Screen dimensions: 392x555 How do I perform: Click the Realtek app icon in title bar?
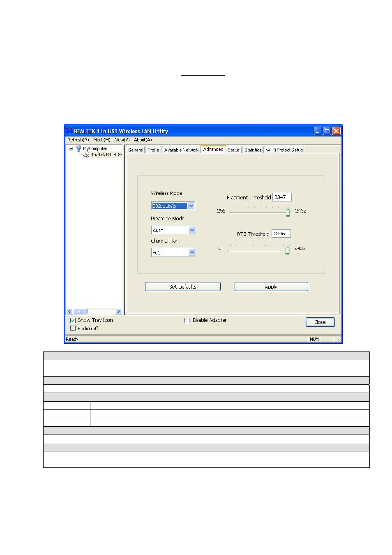(x=69, y=131)
